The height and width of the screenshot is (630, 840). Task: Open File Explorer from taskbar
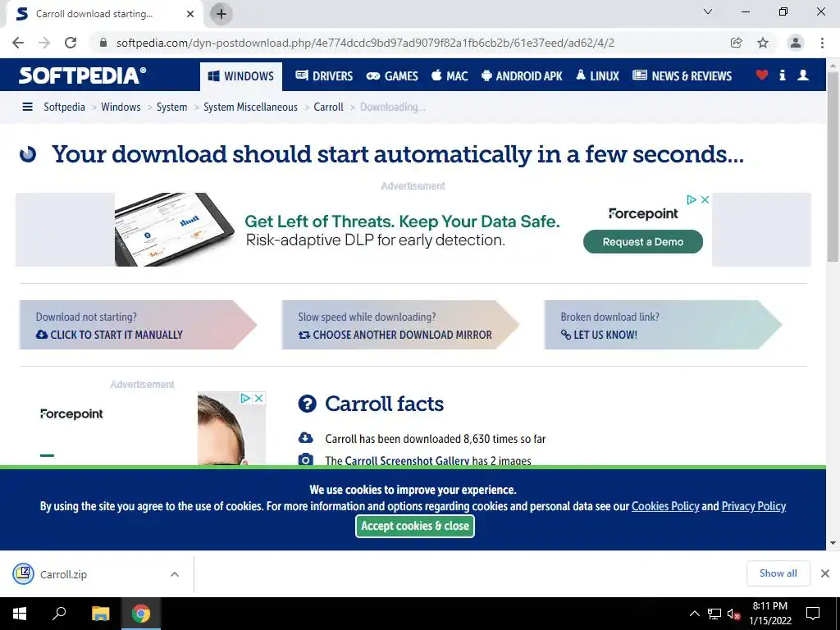tap(100, 614)
